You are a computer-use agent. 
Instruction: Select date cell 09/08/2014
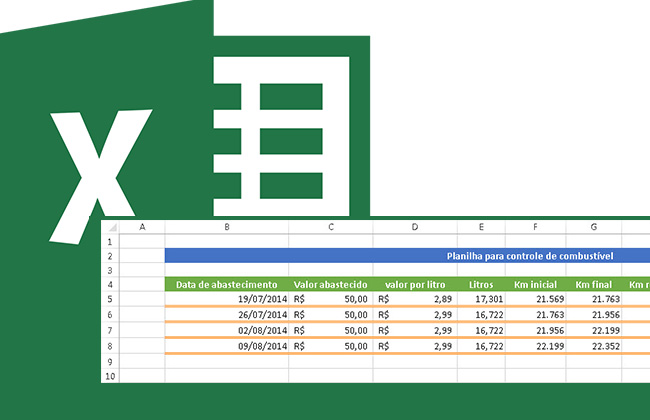click(x=227, y=346)
